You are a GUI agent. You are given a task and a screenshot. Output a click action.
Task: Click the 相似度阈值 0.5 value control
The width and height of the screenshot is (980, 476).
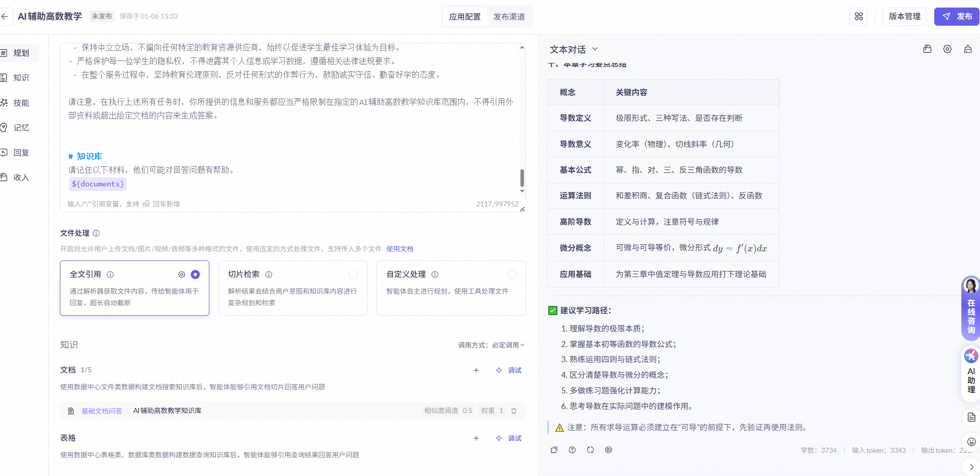click(x=447, y=411)
